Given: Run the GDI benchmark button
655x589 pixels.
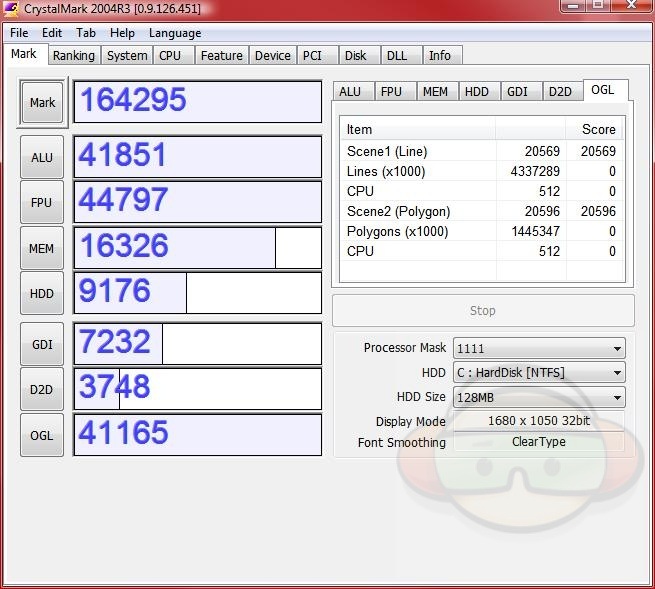Looking at the screenshot, I should pos(42,344).
